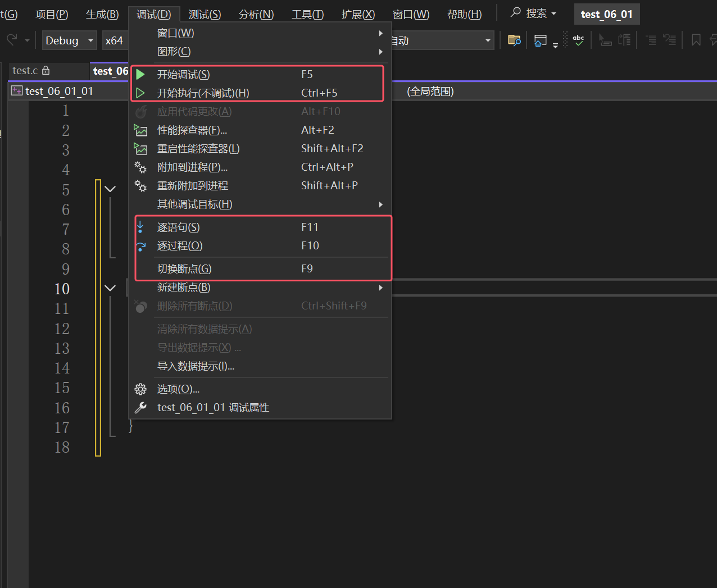Click the outlined Start Without Debugging icon

(140, 93)
